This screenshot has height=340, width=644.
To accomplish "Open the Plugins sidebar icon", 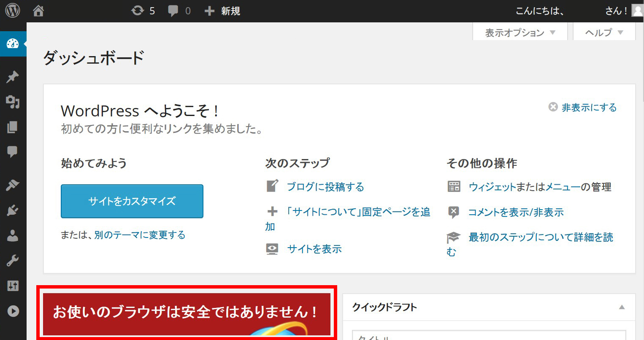I will tap(13, 210).
